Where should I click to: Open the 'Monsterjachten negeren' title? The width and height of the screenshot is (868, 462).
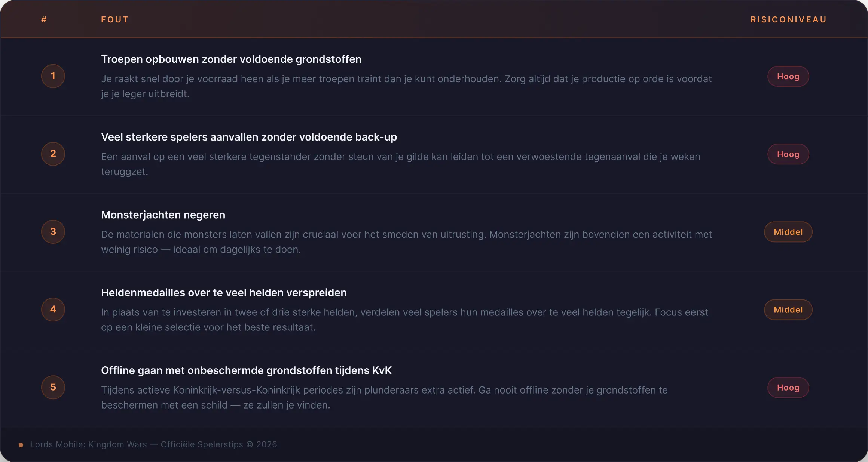[163, 215]
